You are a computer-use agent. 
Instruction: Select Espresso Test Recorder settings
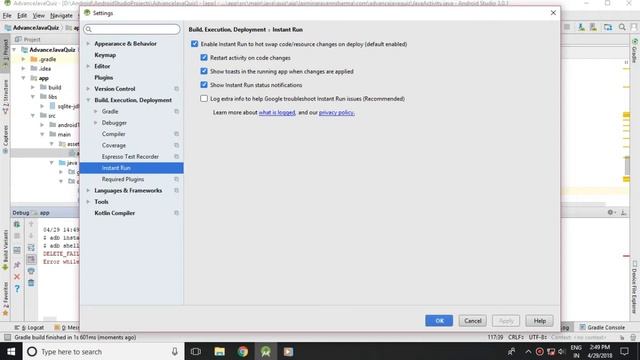point(130,157)
